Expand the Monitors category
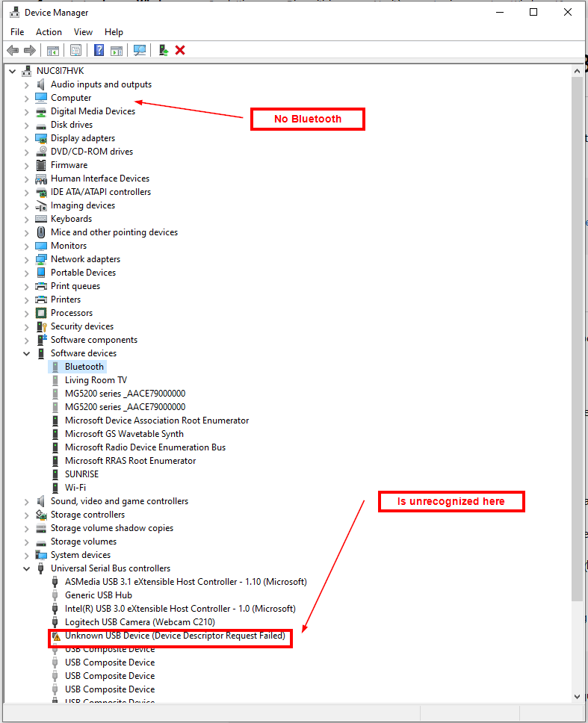Image resolution: width=588 pixels, height=723 pixels. [26, 246]
